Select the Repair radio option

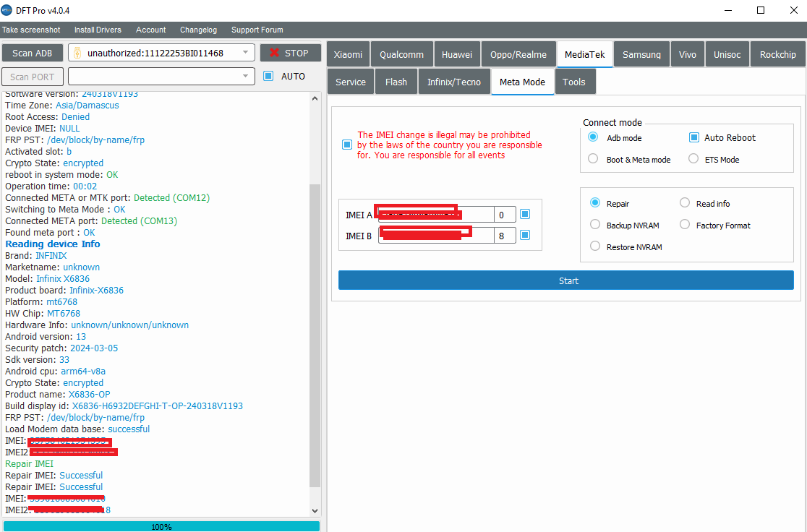595,202
